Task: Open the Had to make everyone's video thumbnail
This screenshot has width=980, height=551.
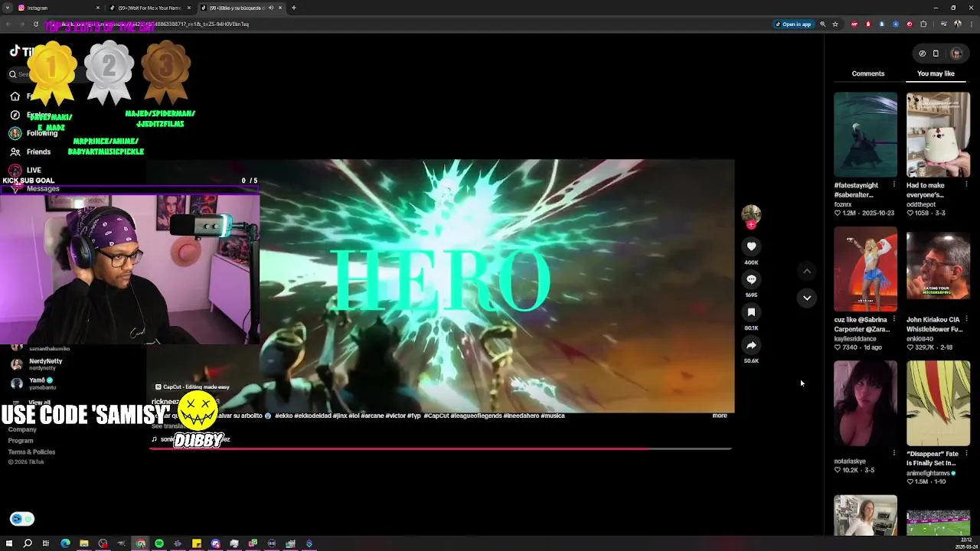Action: pos(938,135)
